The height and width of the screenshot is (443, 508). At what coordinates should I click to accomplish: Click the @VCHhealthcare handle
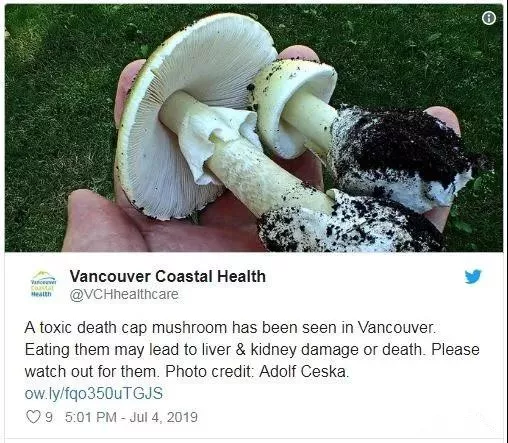[124, 294]
